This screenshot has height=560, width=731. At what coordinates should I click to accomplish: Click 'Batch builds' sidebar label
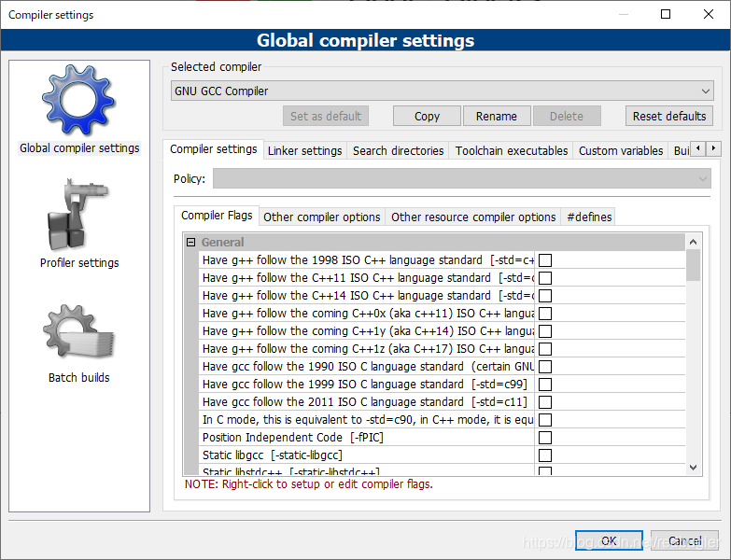click(78, 377)
